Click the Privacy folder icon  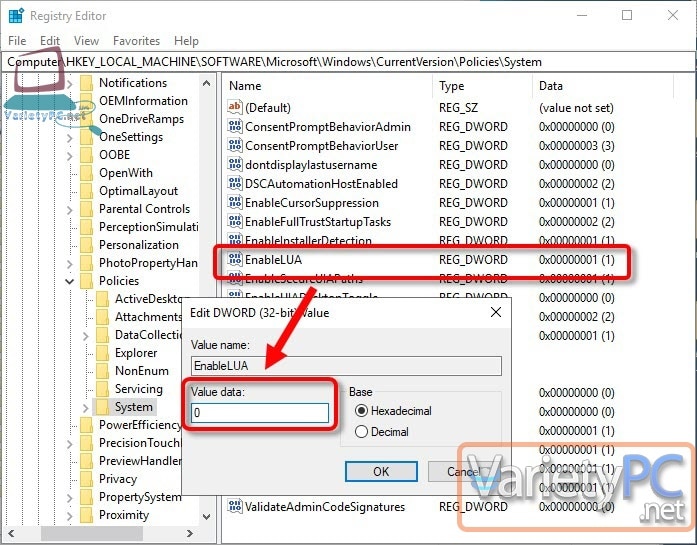click(86, 479)
